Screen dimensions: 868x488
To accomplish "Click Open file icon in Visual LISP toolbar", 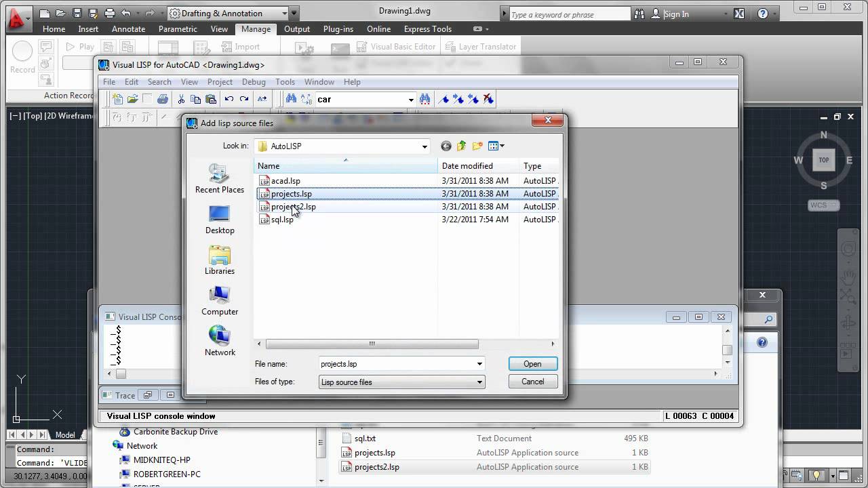I will pyautogui.click(x=133, y=99).
